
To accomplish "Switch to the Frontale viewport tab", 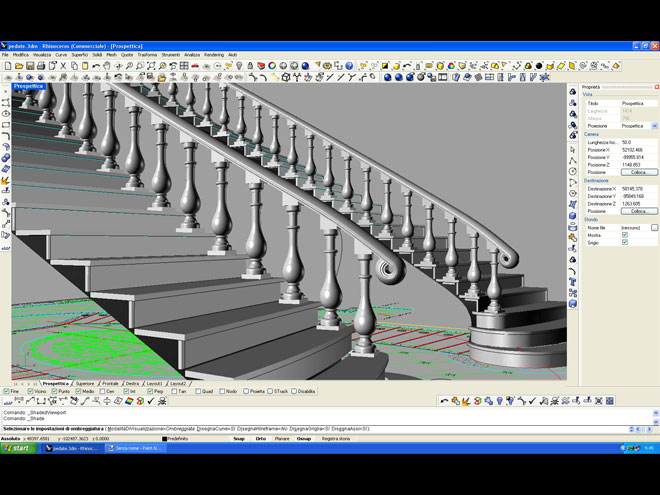I will click(x=110, y=384).
